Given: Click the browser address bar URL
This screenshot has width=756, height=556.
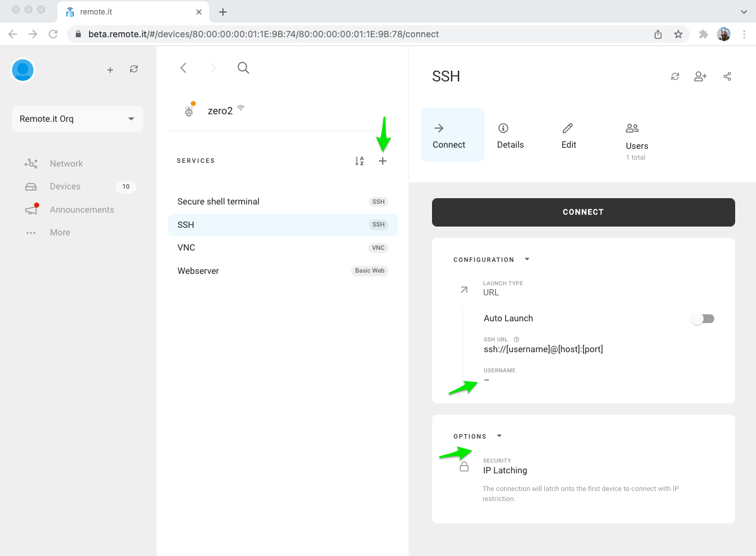Looking at the screenshot, I should [x=263, y=34].
